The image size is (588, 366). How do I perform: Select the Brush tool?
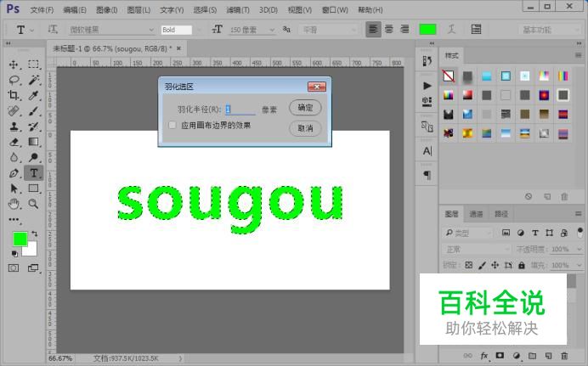pyautogui.click(x=33, y=111)
